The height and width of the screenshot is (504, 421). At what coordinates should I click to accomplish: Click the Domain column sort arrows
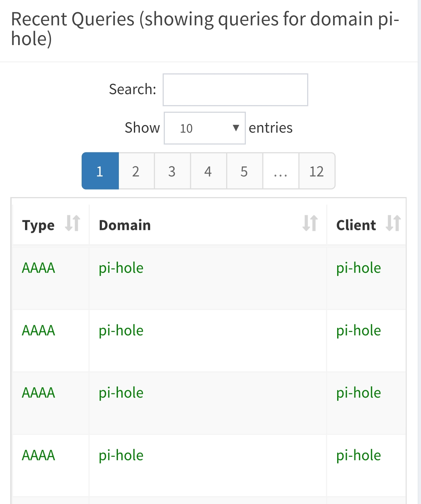pyautogui.click(x=310, y=223)
